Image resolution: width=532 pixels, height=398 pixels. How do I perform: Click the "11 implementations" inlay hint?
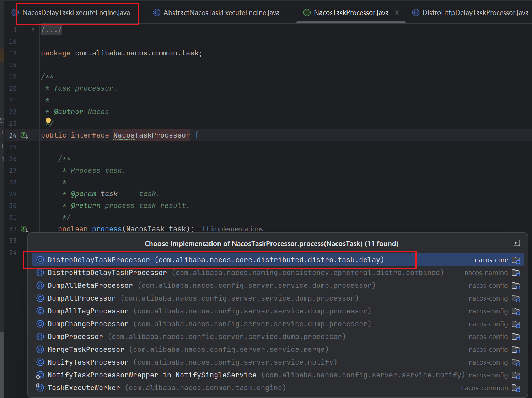pyautogui.click(x=232, y=229)
